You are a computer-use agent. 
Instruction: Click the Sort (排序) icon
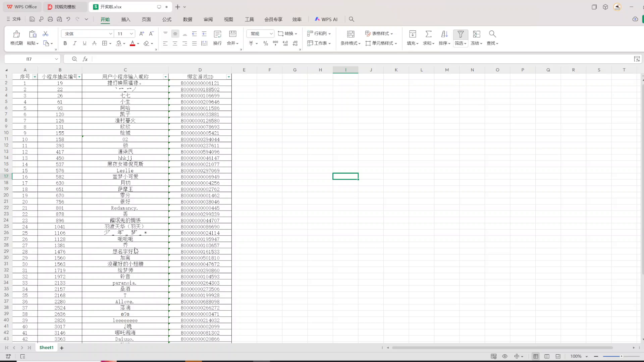click(444, 34)
